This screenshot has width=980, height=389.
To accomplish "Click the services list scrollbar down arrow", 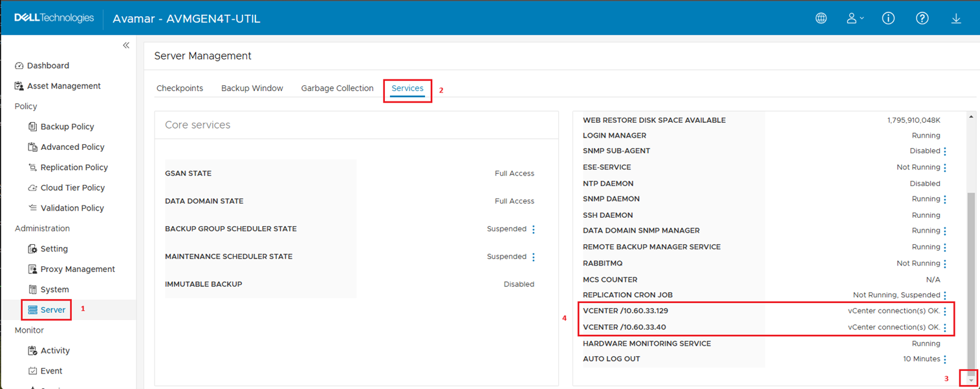I will point(971,381).
